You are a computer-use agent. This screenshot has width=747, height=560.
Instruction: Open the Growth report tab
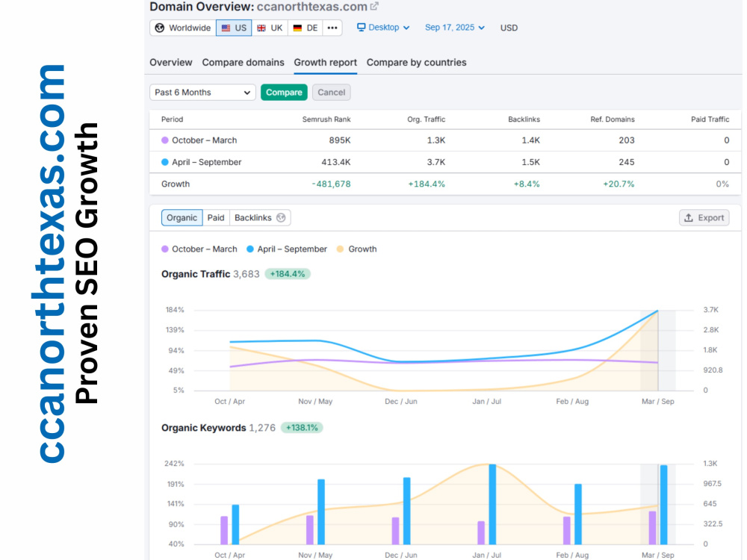(326, 63)
